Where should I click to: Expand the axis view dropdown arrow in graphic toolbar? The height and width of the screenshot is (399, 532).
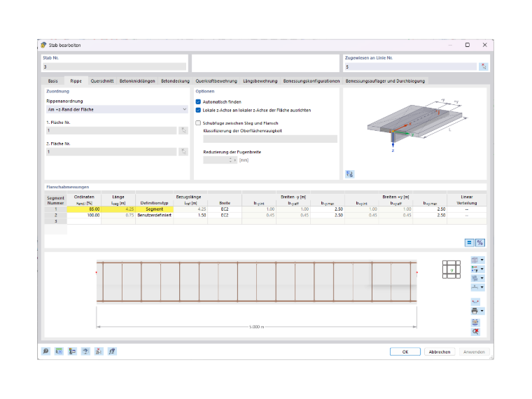click(482, 269)
